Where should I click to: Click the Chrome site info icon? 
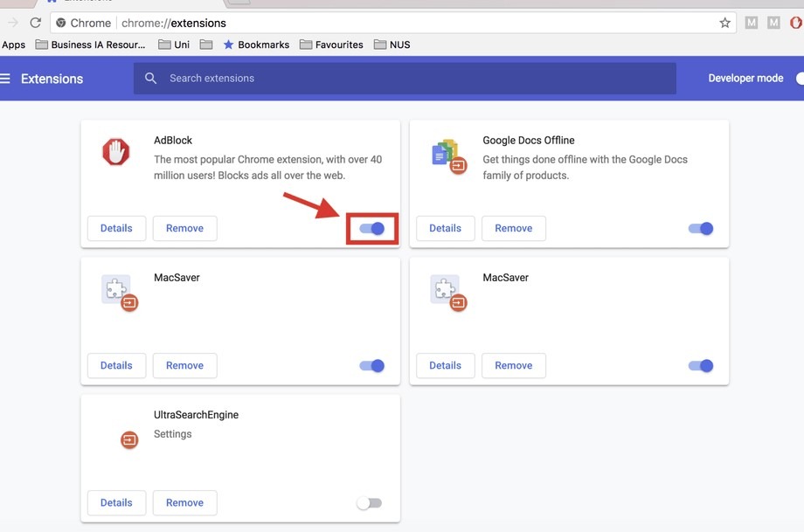[61, 23]
